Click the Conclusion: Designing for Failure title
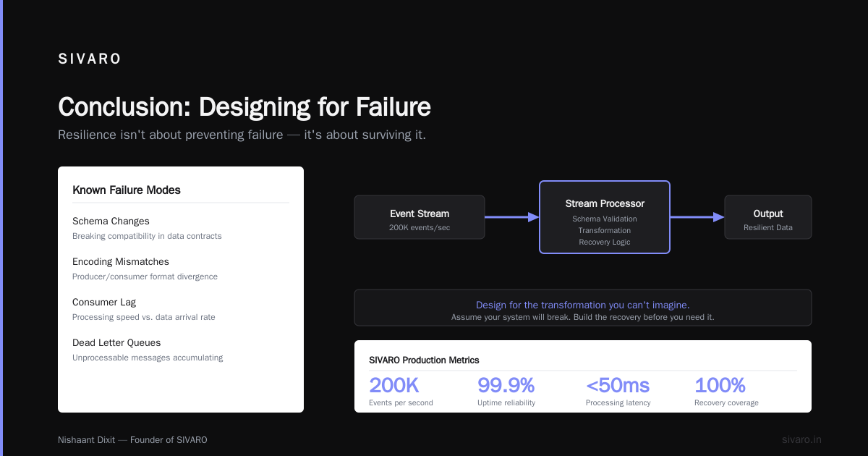Screen dimensions: 868x456 point(244,107)
